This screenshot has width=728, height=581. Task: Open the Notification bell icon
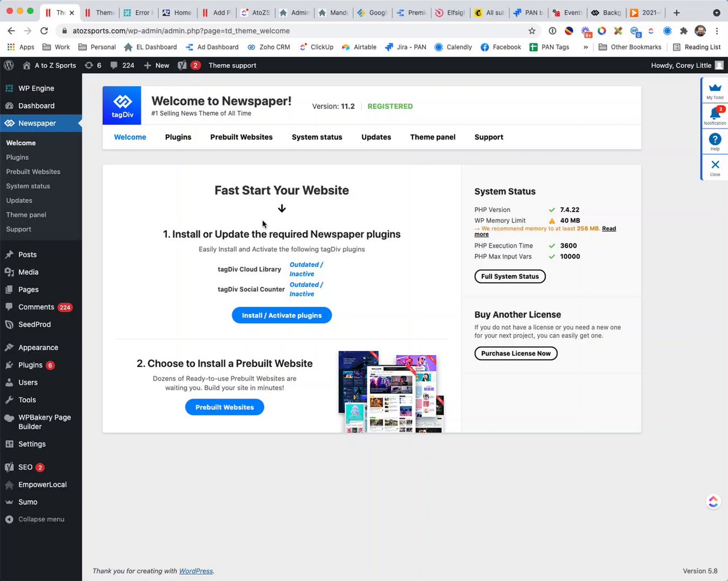(x=715, y=116)
